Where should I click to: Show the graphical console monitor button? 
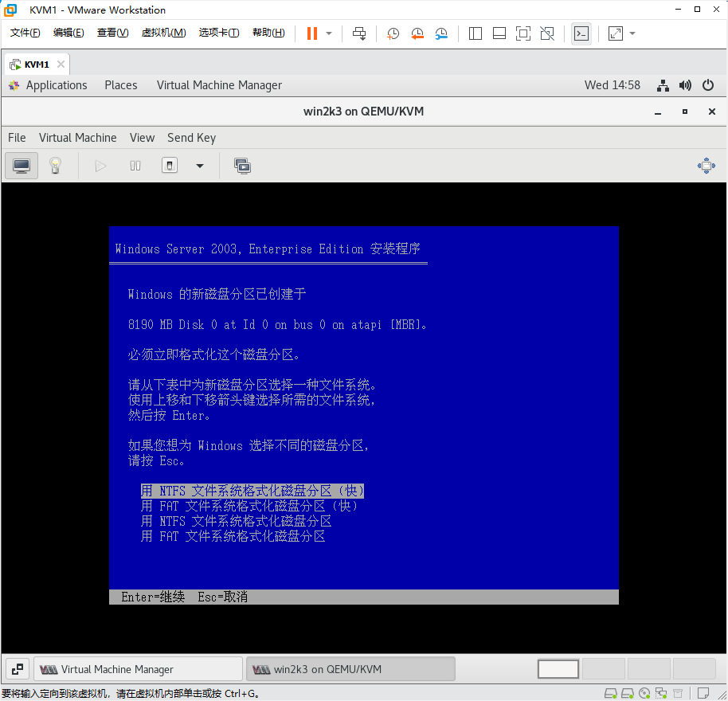[x=22, y=166]
